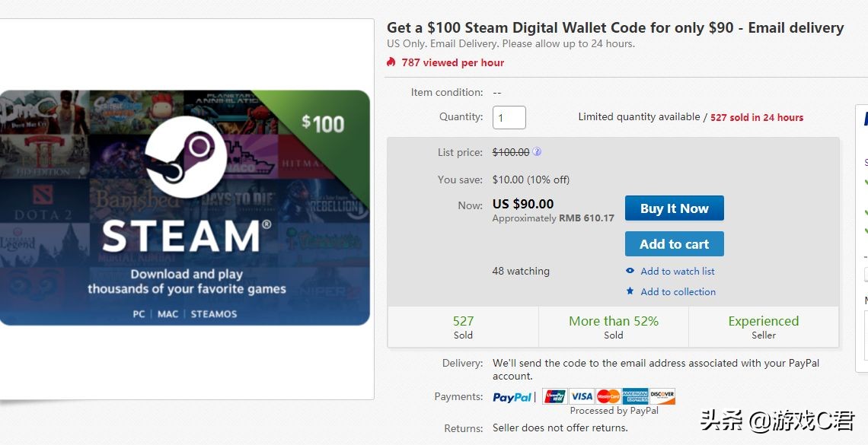The height and width of the screenshot is (445, 868).
Task: Select the VISA payment icon
Action: pos(581,396)
